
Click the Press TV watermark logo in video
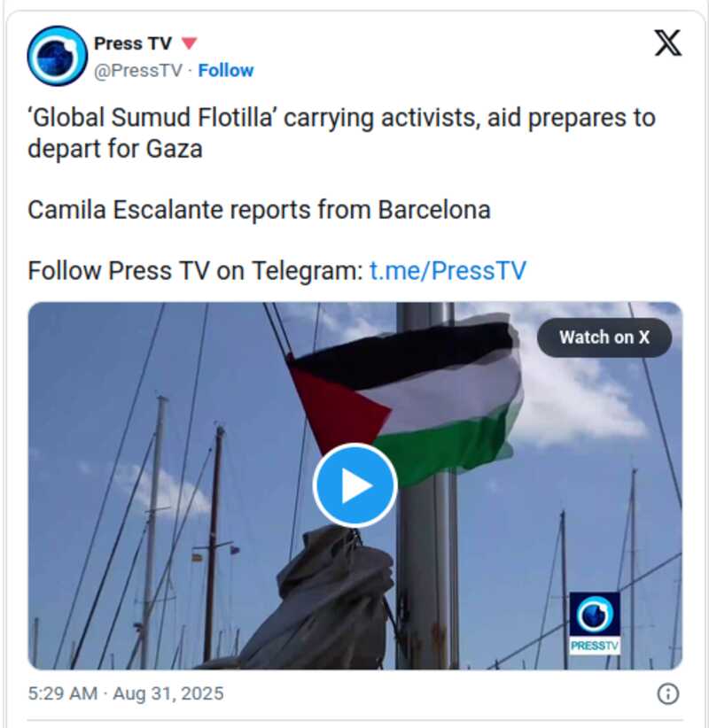[x=595, y=615]
